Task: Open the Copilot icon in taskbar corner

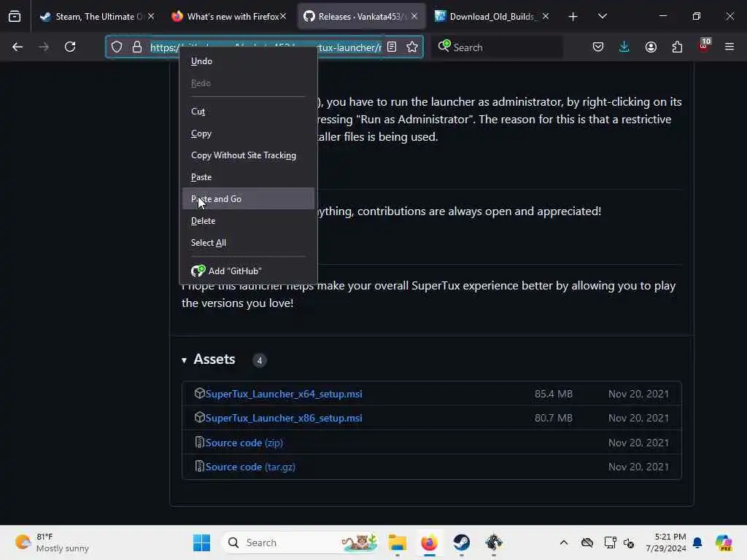Action: (x=724, y=542)
